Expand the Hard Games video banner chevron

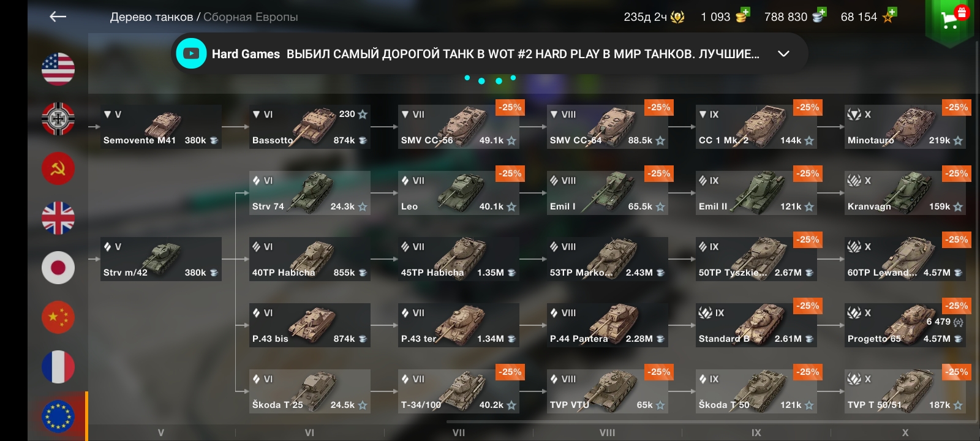[x=783, y=54]
